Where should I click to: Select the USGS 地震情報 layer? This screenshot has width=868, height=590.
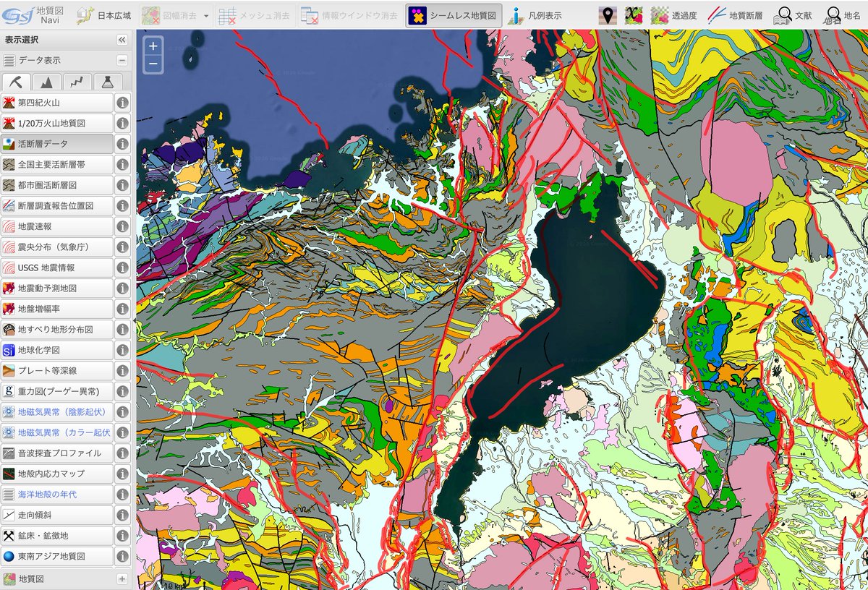(x=57, y=268)
